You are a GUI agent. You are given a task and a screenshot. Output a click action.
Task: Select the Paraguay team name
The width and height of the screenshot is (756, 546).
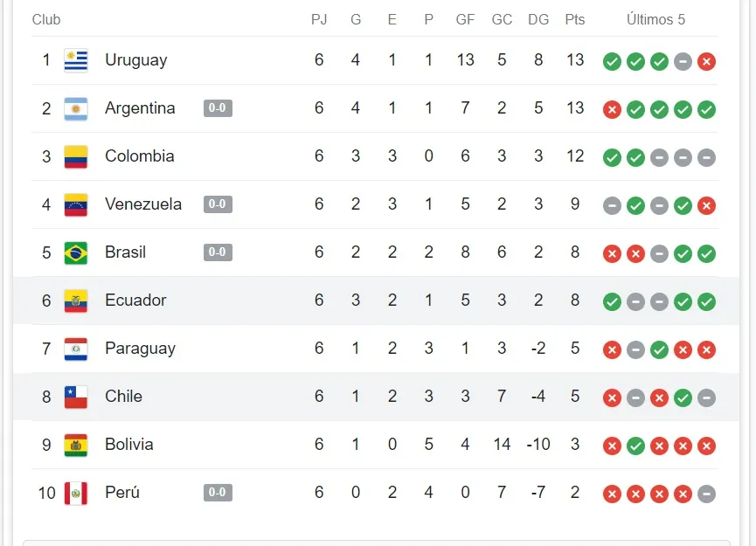[141, 349]
